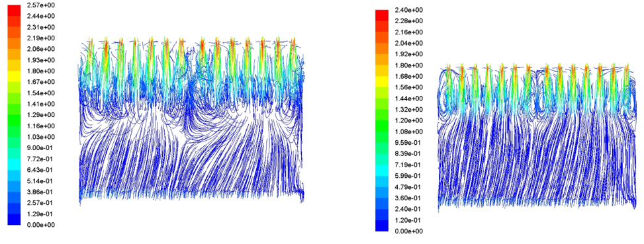Click the value 1.20e+00
This screenshot has height=244, width=644.
click(408, 120)
